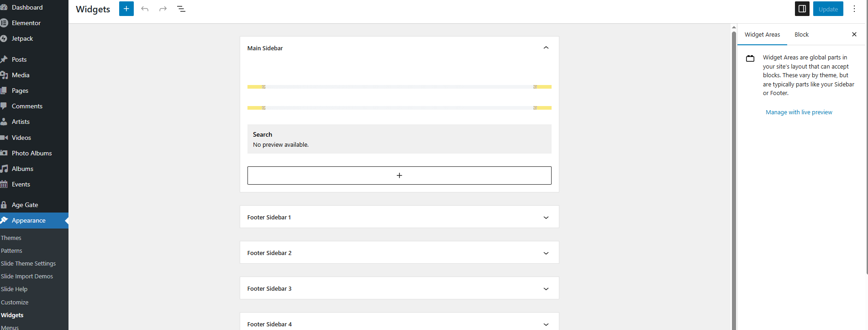Toggle the Settings sidebar panel icon
The image size is (868, 330).
802,9
